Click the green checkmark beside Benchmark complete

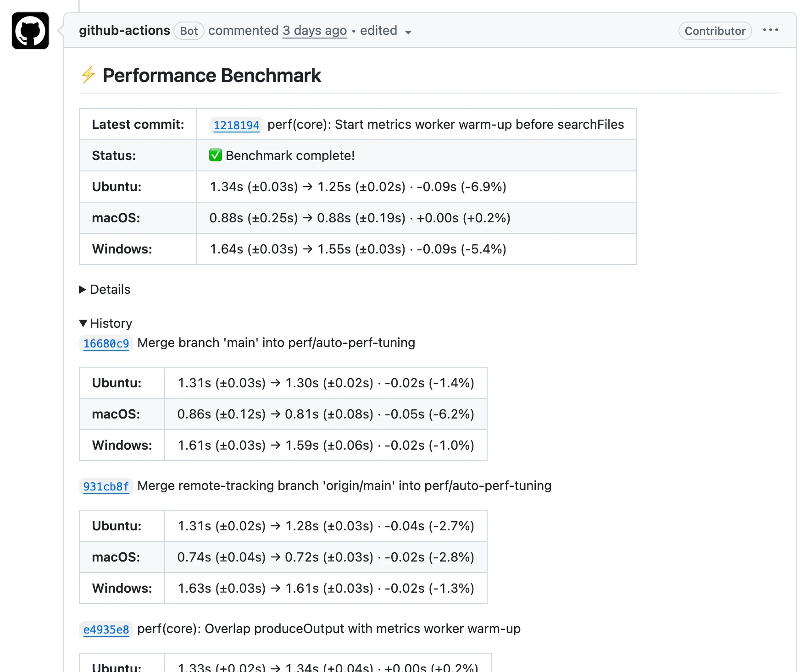216,155
